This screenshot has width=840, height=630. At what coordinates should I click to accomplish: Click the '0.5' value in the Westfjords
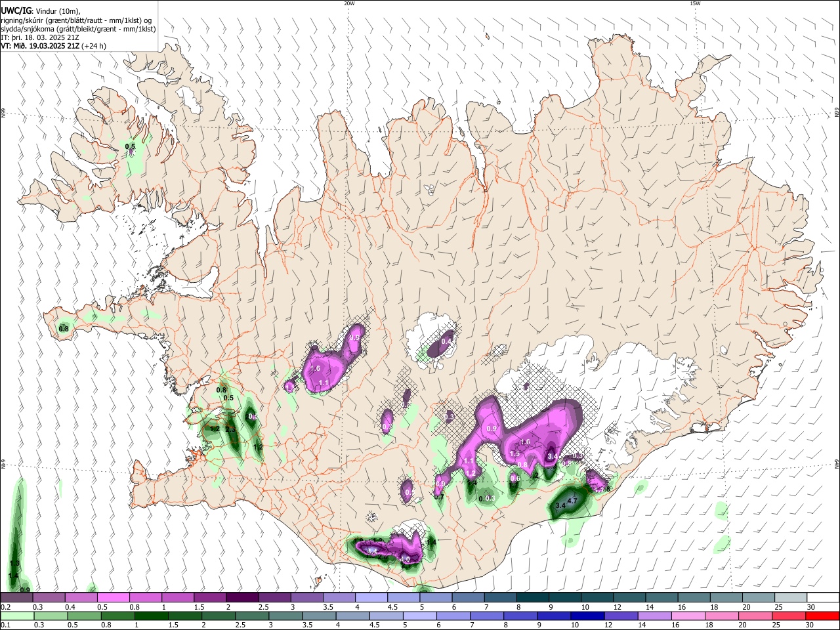(x=130, y=146)
